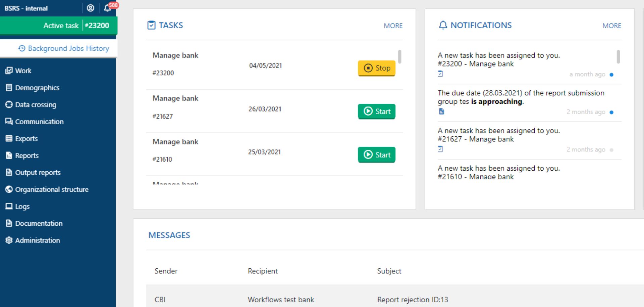Click the Notifications panel bell icon
Screen dimensions: 644x307
click(x=443, y=25)
